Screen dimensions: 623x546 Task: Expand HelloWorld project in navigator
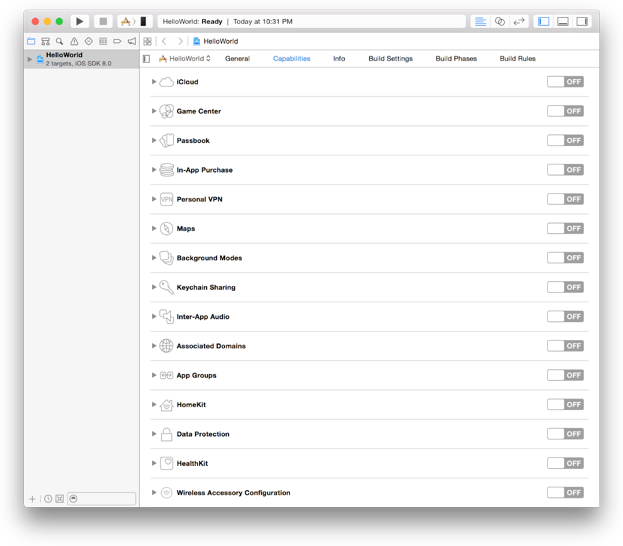(30, 59)
